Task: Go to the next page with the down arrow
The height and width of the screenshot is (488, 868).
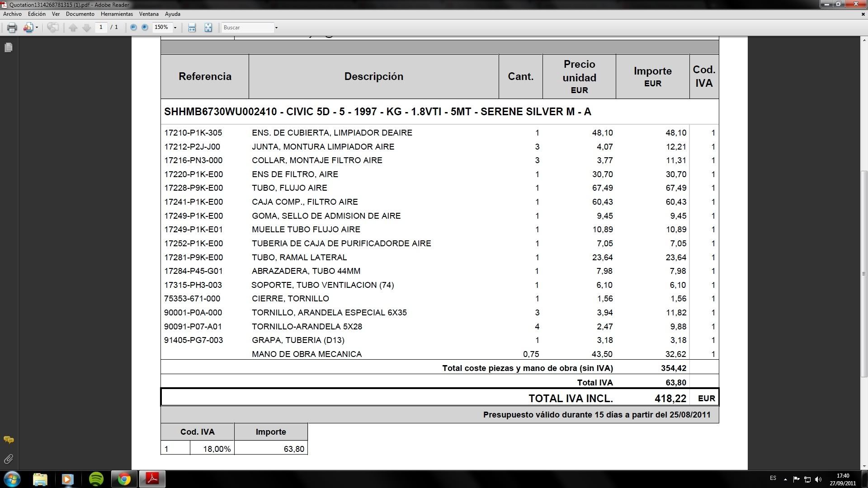Action: (x=87, y=28)
